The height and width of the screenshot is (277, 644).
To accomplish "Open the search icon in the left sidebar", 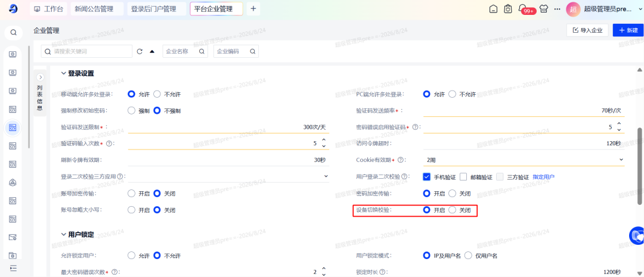I will tap(13, 32).
